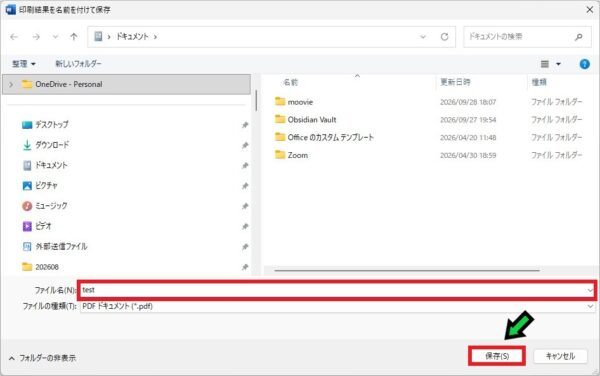
Task: Select the Zoom folder
Action: point(298,155)
